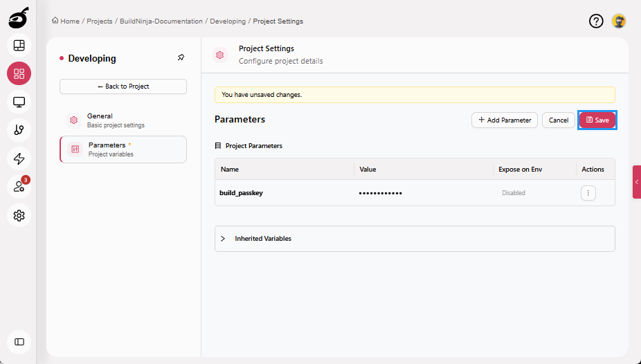The height and width of the screenshot is (364, 641).
Task: Click the build_passkey parameter name
Action: (x=241, y=193)
